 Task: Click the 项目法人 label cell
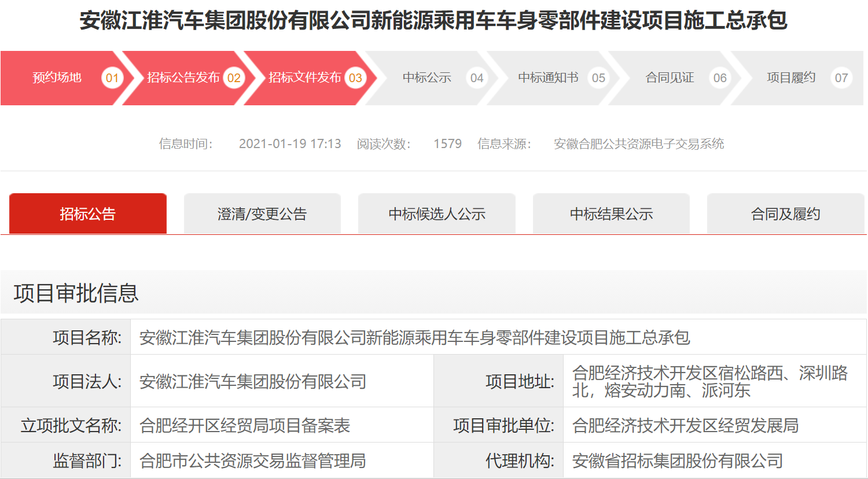(66, 381)
